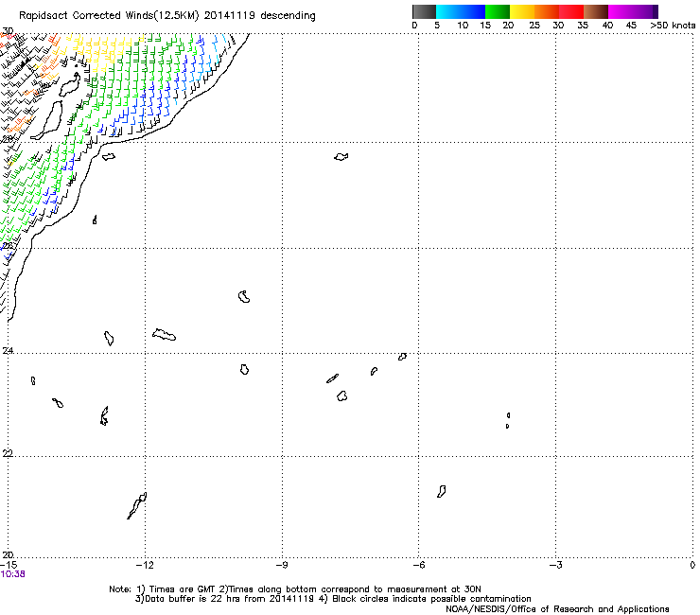This screenshot has width=700, height=615.
Task: Click the '-9' longitude axis label
Action: (x=282, y=565)
